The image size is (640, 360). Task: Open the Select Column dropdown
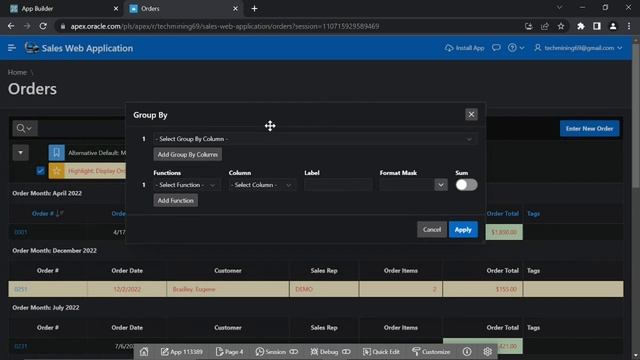[x=262, y=185]
